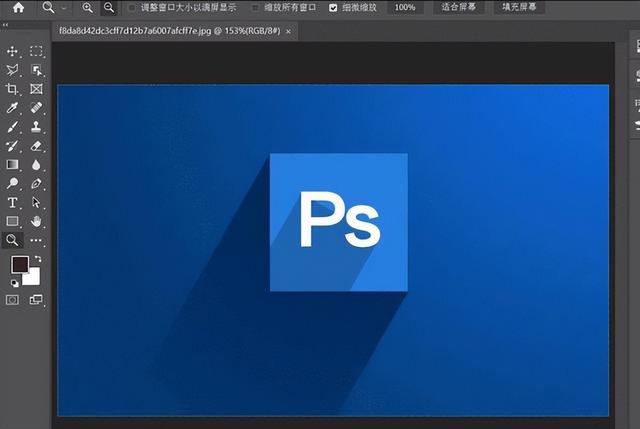The width and height of the screenshot is (640, 429).
Task: Toggle the 缩放所有窗口 checkbox
Action: (256, 8)
